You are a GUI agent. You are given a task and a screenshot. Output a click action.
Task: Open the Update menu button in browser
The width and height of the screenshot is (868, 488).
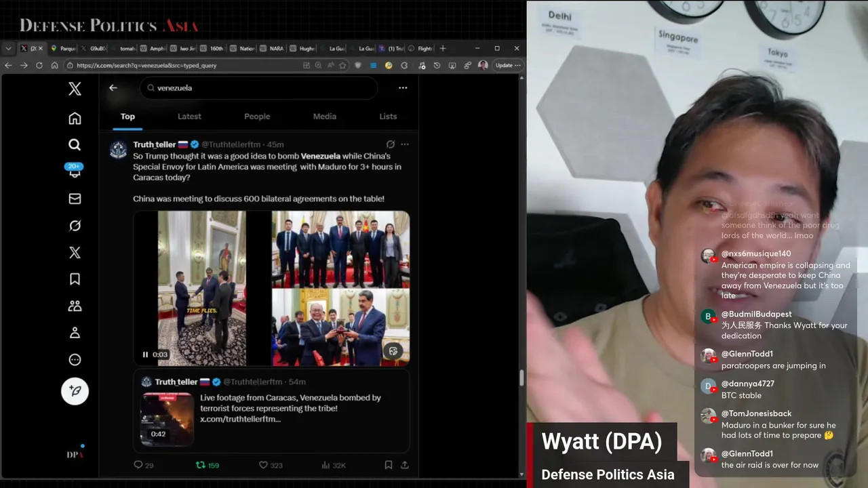(508, 65)
